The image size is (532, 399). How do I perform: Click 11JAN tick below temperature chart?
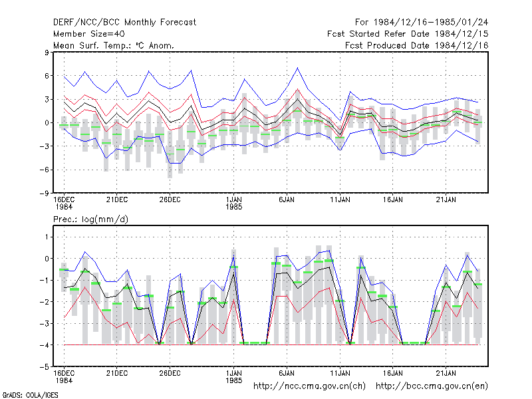[x=340, y=199]
